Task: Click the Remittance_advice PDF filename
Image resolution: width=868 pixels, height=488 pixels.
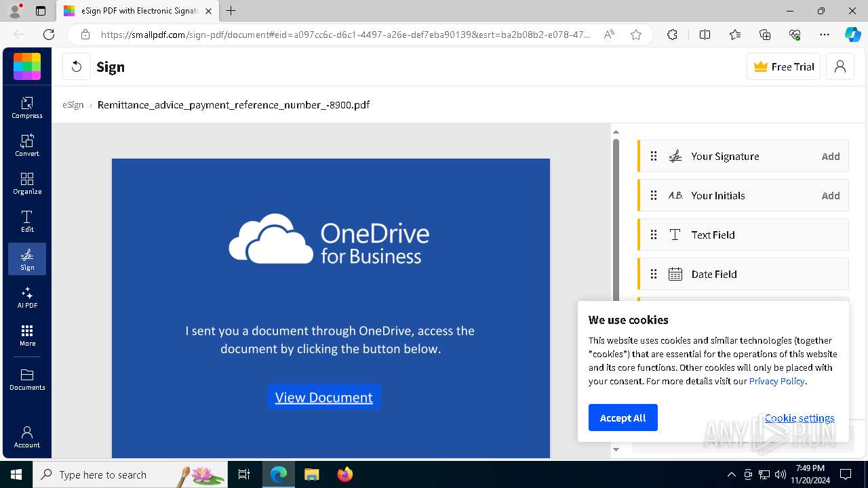Action: tap(233, 105)
